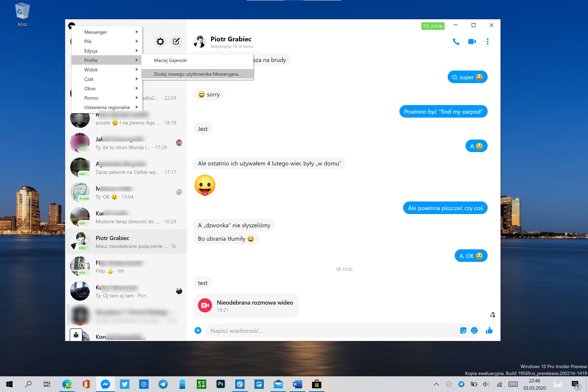The image size is (588, 392).
Task: Open Slack from the taskbar
Action: pos(240,384)
